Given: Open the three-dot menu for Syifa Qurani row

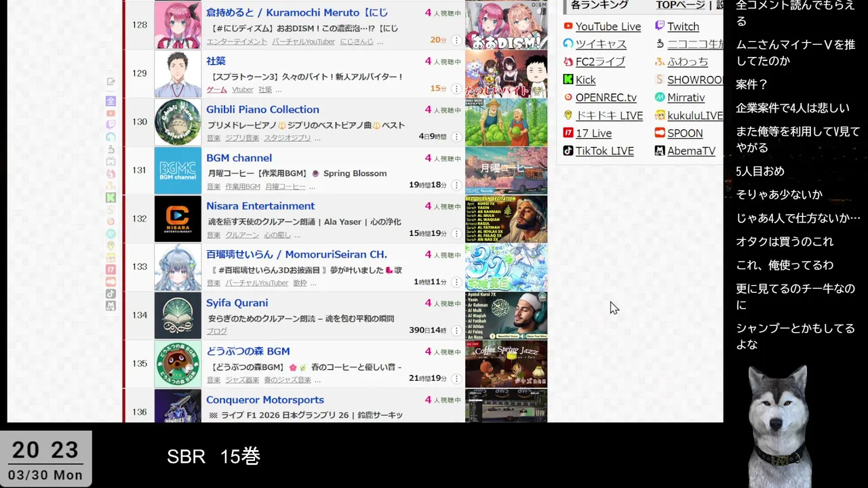Looking at the screenshot, I should coord(456,330).
